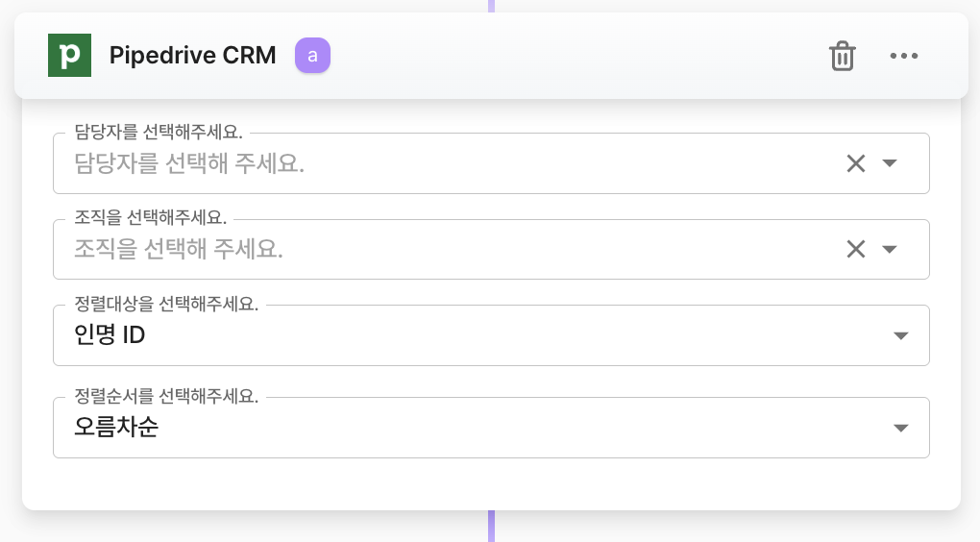This screenshot has width=980, height=542.
Task: Open the 정렬대상 dropdown arrow
Action: pyautogui.click(x=900, y=336)
